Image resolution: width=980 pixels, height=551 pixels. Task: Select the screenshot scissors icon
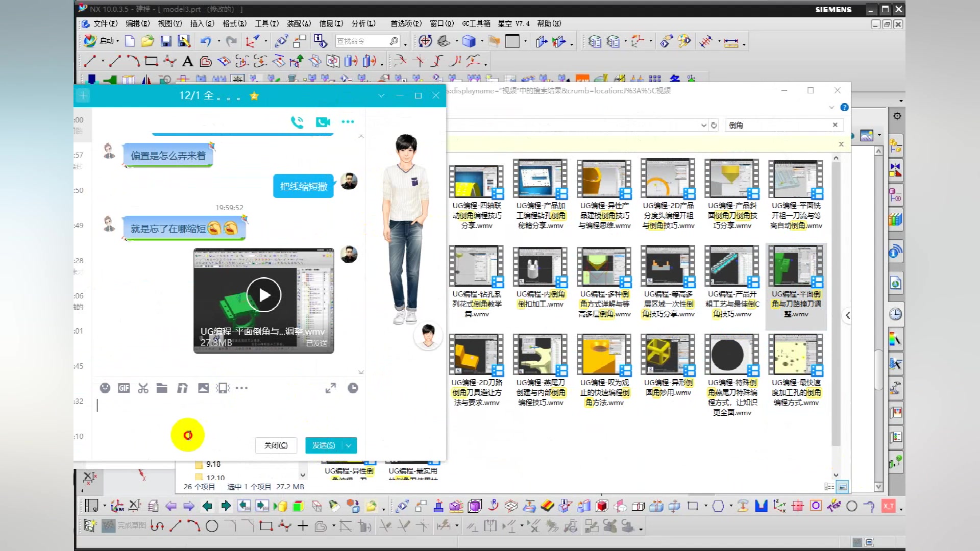pyautogui.click(x=143, y=388)
